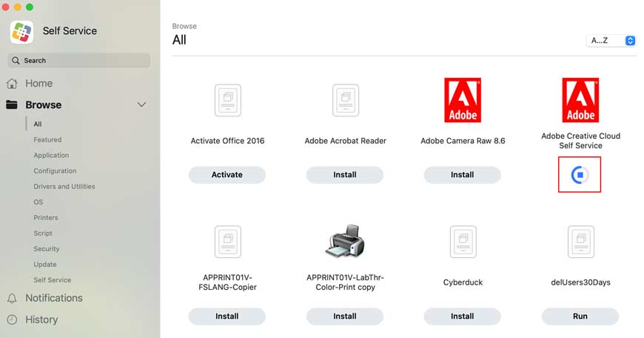644x338 pixels.
Task: Select the OS category
Action: (38, 202)
